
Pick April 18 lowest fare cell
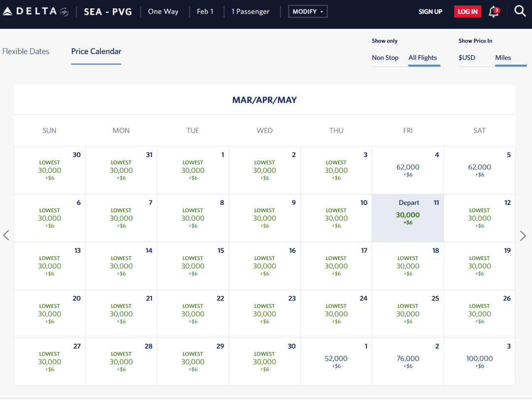(x=408, y=266)
